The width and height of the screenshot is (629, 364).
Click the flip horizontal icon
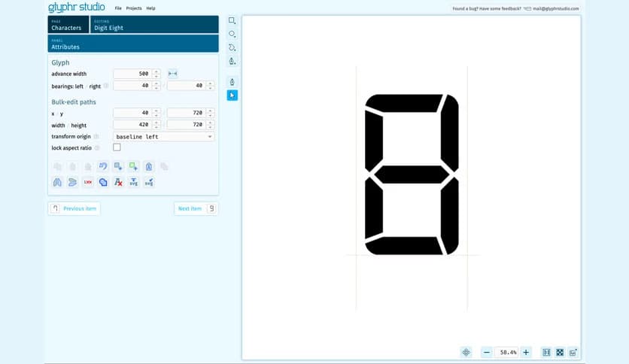[57, 183]
